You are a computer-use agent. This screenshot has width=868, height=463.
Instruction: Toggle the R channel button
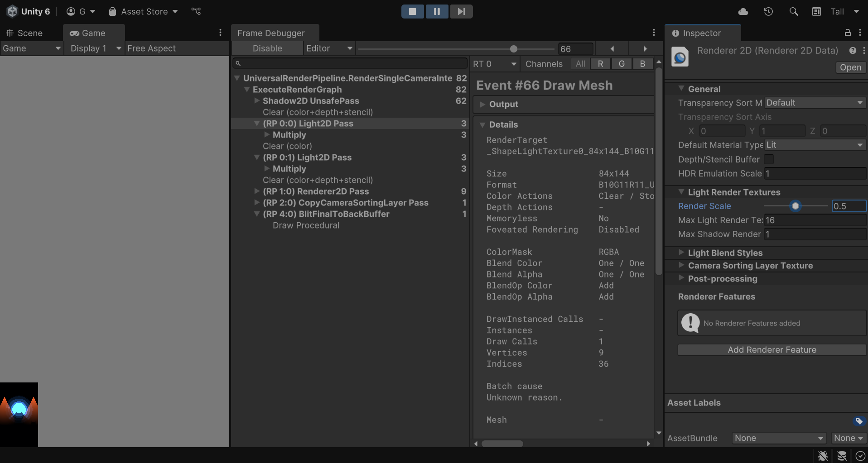point(600,64)
